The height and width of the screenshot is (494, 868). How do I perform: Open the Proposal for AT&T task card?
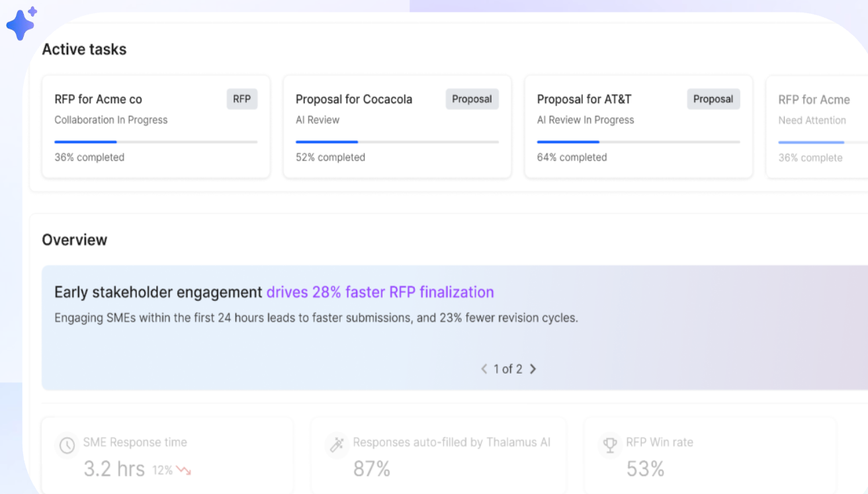(x=638, y=127)
